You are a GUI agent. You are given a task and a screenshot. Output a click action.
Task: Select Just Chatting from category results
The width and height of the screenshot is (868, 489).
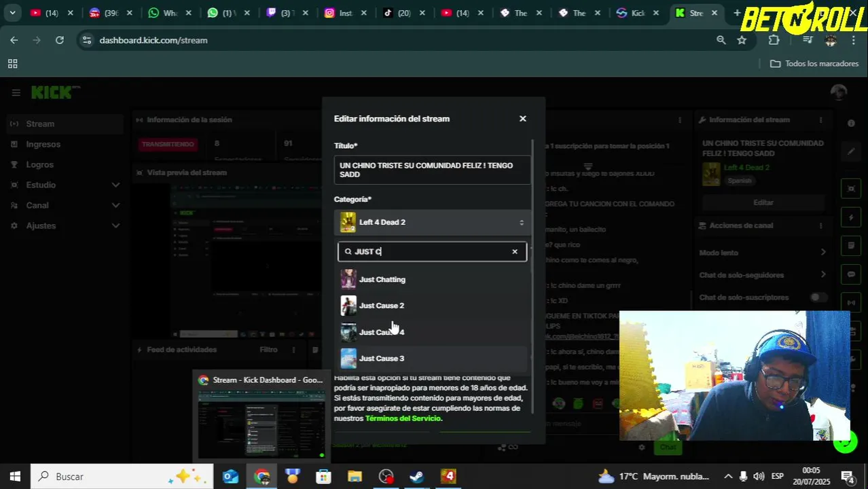pos(432,279)
